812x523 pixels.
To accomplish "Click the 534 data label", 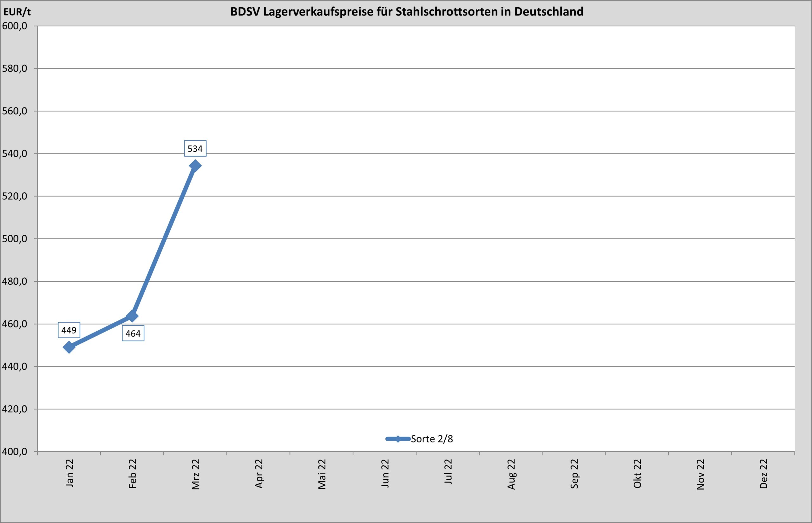I will [x=195, y=148].
